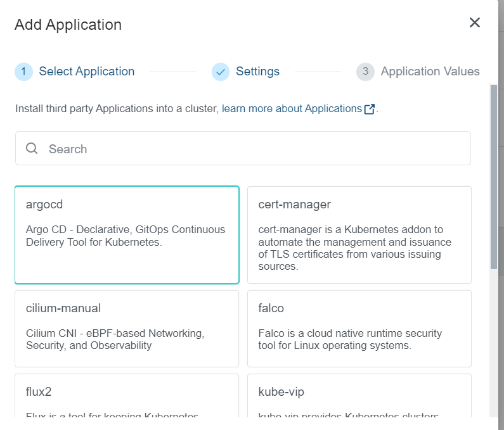Select the argocd application card

click(x=127, y=235)
